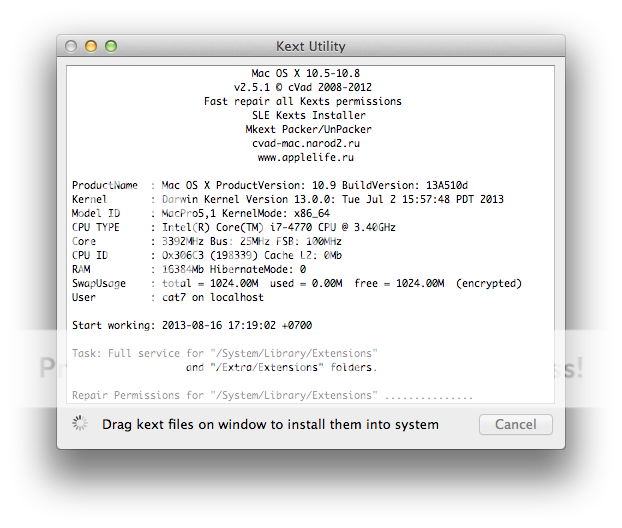
Task: Click the 'Task: Full service' log line
Action: pos(225,354)
